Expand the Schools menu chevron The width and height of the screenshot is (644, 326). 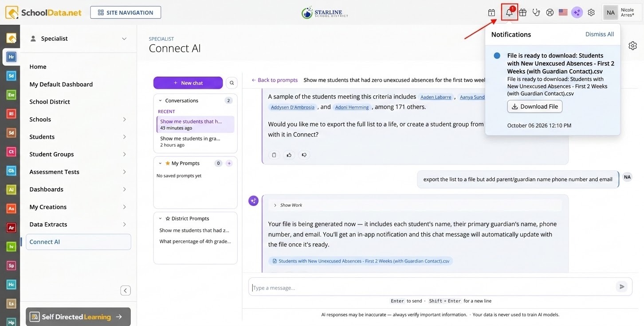pyautogui.click(x=124, y=120)
